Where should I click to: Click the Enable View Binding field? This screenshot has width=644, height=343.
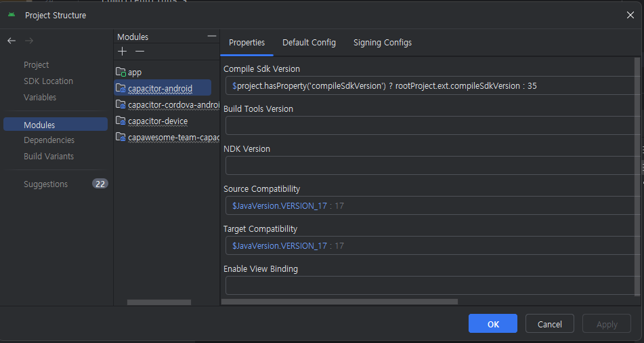tap(433, 285)
